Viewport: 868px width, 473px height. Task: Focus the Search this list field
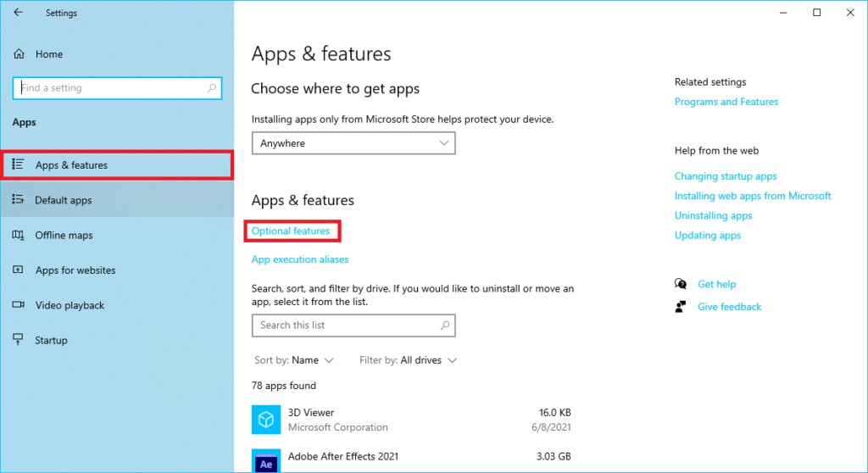(353, 326)
